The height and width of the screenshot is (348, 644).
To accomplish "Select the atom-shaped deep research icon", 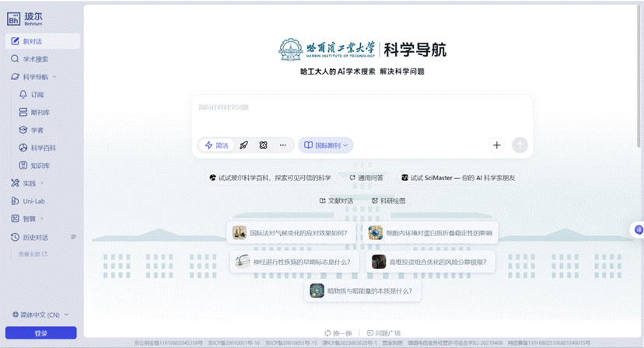I will pos(264,145).
